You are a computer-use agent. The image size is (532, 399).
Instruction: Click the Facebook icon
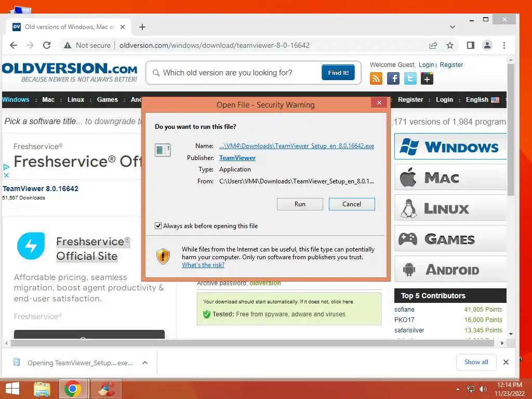point(393,79)
